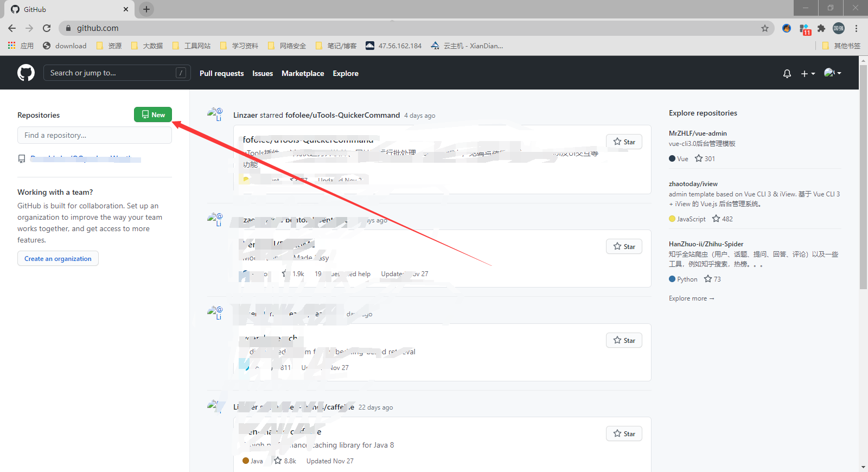Open the 大数据 bookmark folder
Viewport: 868px width, 472px height.
[x=147, y=46]
